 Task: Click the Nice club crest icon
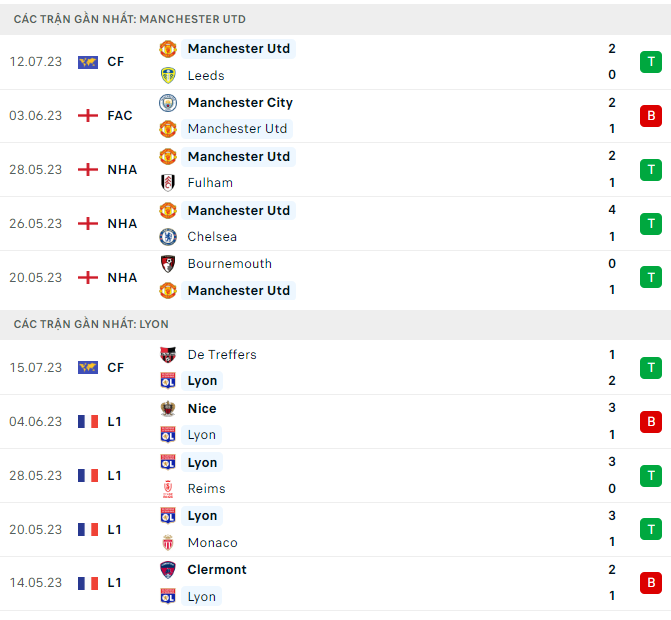click(168, 408)
